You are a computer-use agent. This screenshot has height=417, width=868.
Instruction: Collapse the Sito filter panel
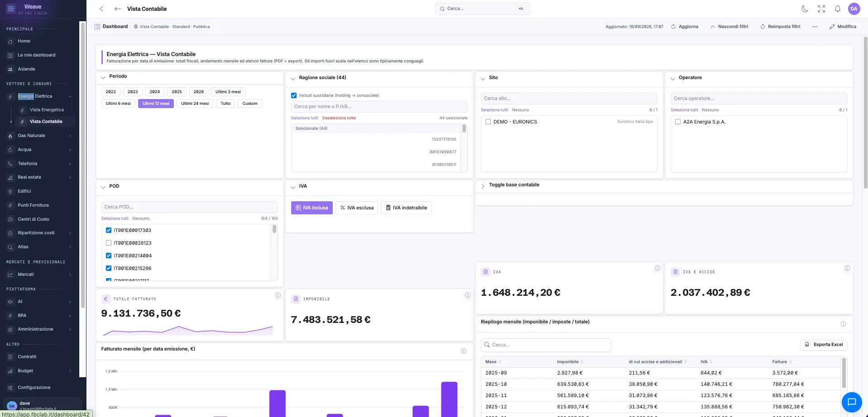[483, 79]
